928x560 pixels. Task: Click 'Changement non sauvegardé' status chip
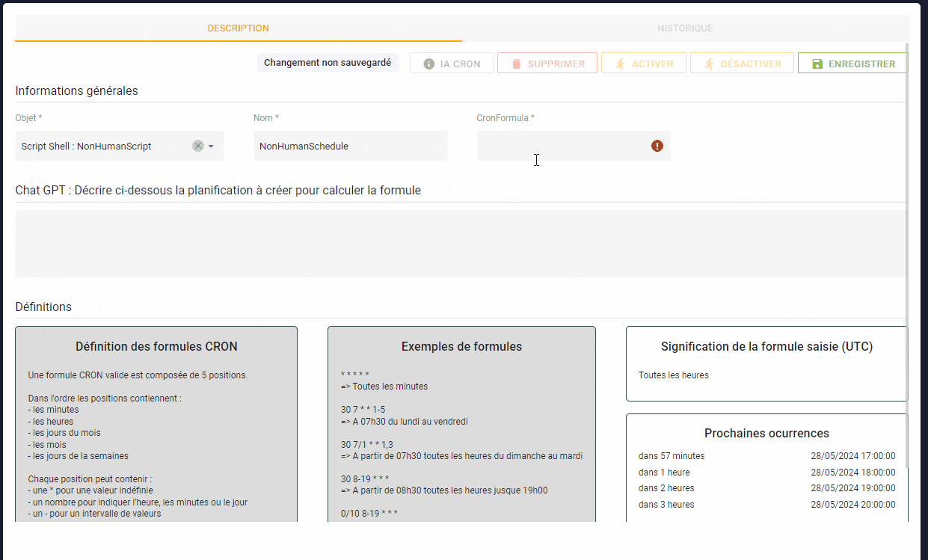click(x=328, y=63)
